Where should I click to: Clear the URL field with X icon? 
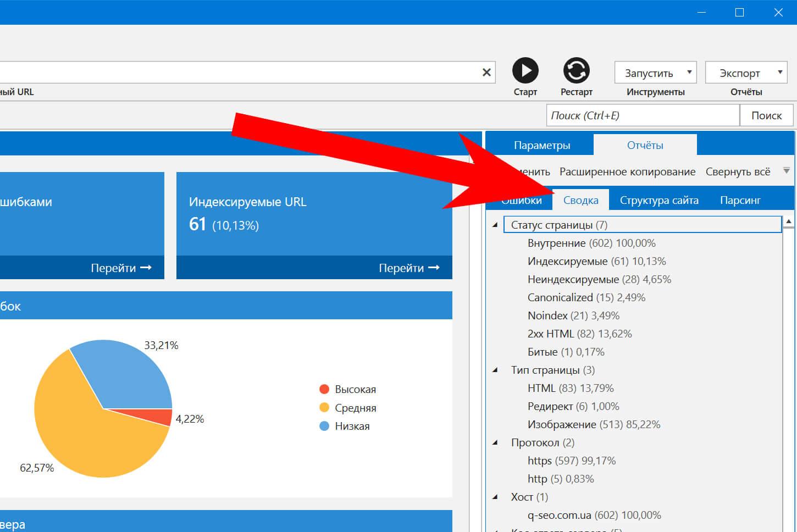(x=486, y=73)
